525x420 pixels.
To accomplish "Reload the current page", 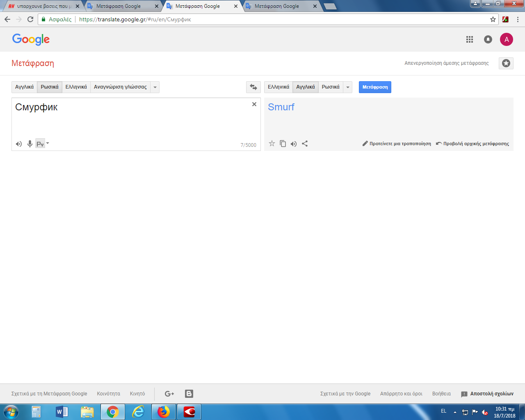I will click(30, 19).
